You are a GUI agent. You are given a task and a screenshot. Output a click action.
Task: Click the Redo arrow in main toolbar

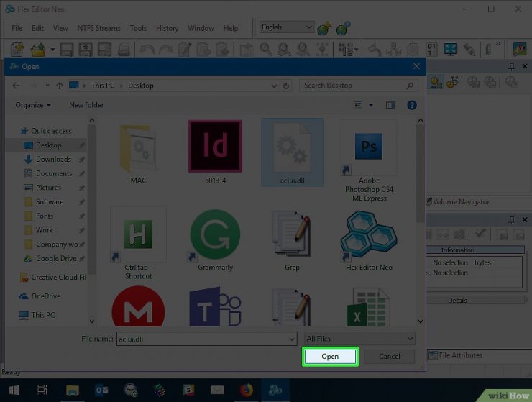point(166,50)
